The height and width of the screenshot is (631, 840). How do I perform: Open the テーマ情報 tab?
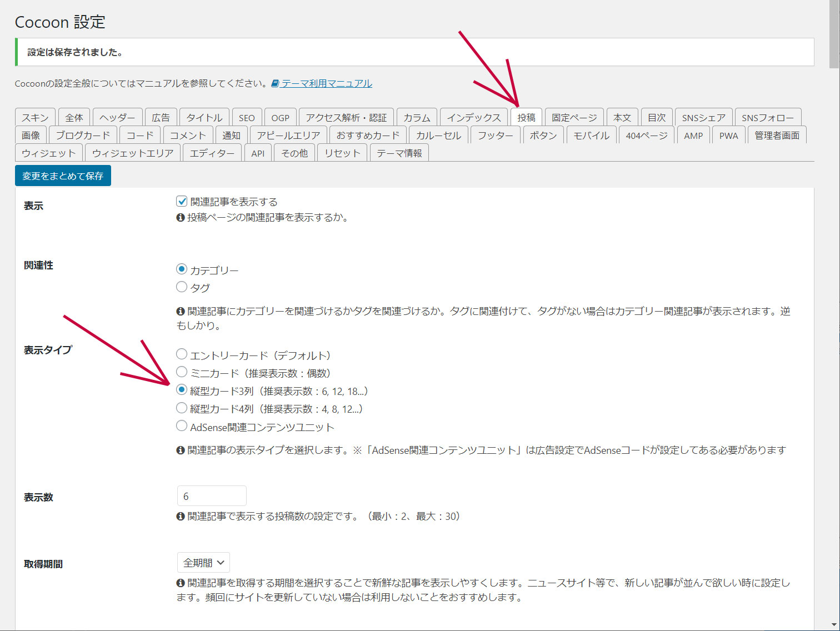(399, 153)
